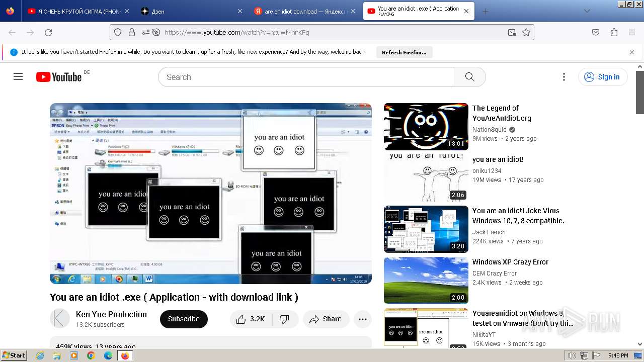Open NationSquid channel link
This screenshot has width=644, height=362.
click(490, 130)
